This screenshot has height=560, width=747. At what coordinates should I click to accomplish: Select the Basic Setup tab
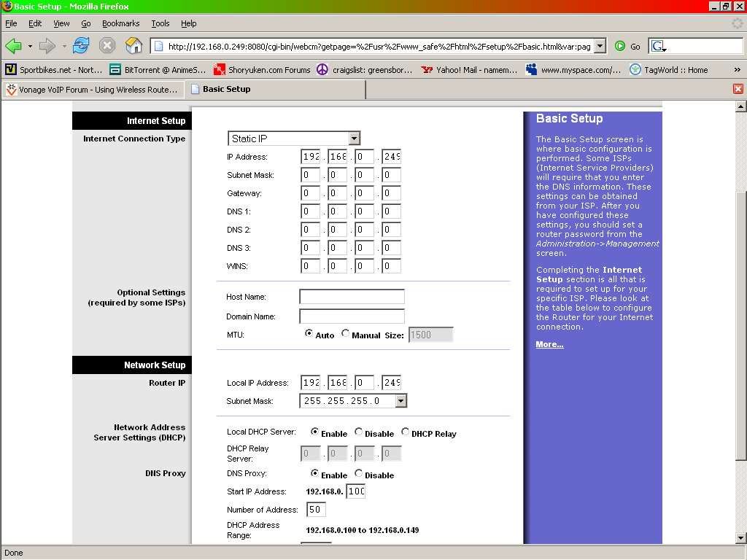pos(275,90)
